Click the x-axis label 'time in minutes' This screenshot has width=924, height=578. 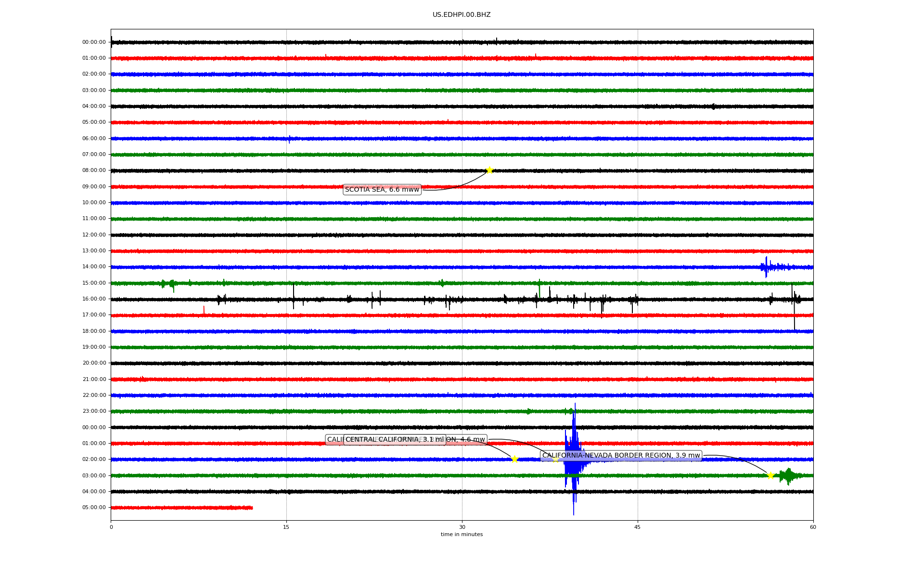click(462, 535)
